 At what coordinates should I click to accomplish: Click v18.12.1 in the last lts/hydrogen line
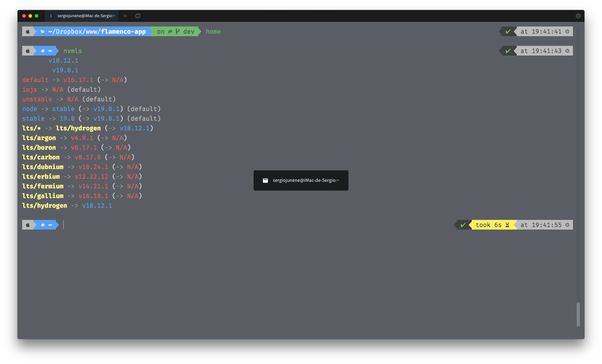point(97,206)
